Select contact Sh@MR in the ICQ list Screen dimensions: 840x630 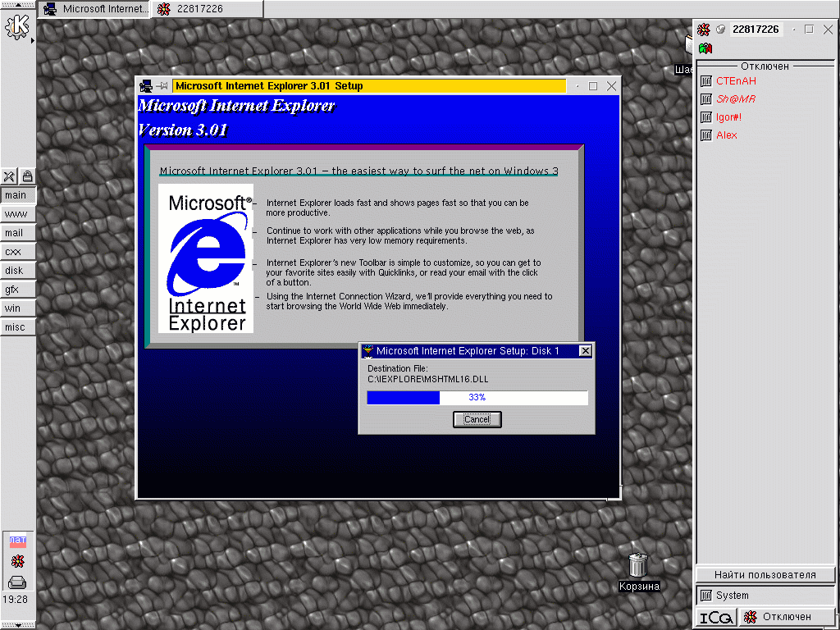pos(736,99)
